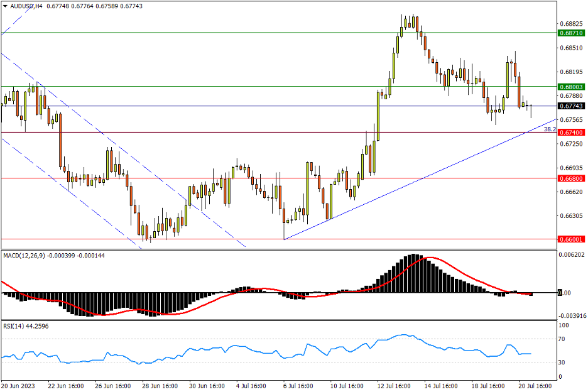
Task: Click the current price tag 0.67743
Action: click(x=571, y=106)
